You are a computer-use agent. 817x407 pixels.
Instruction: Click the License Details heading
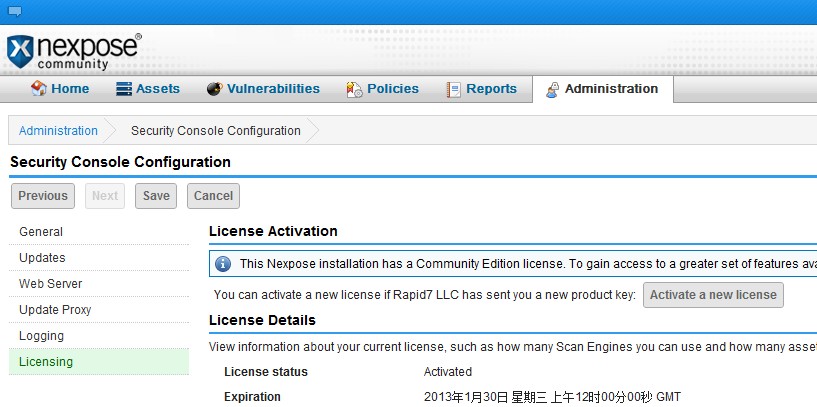coord(262,320)
